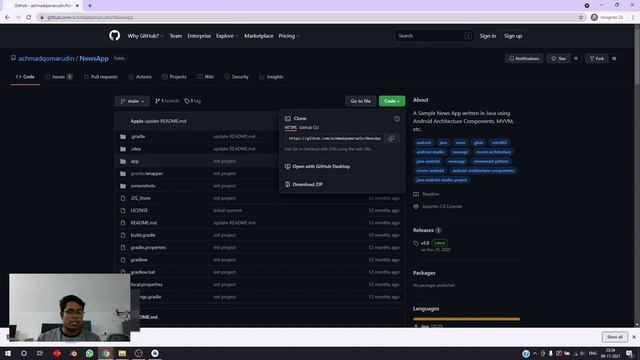Bookmark this page with the star icon
This screenshot has width=640, height=360.
click(581, 17)
